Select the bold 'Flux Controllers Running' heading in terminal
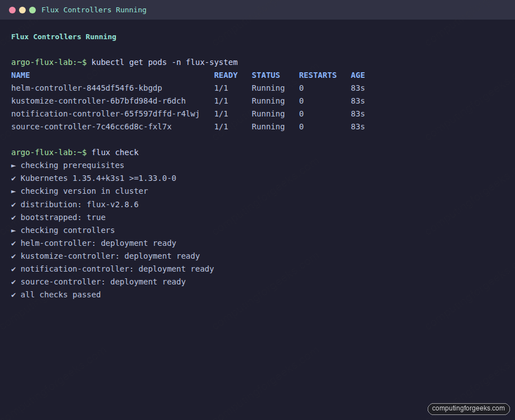The height and width of the screenshot is (420, 515). [x=64, y=37]
